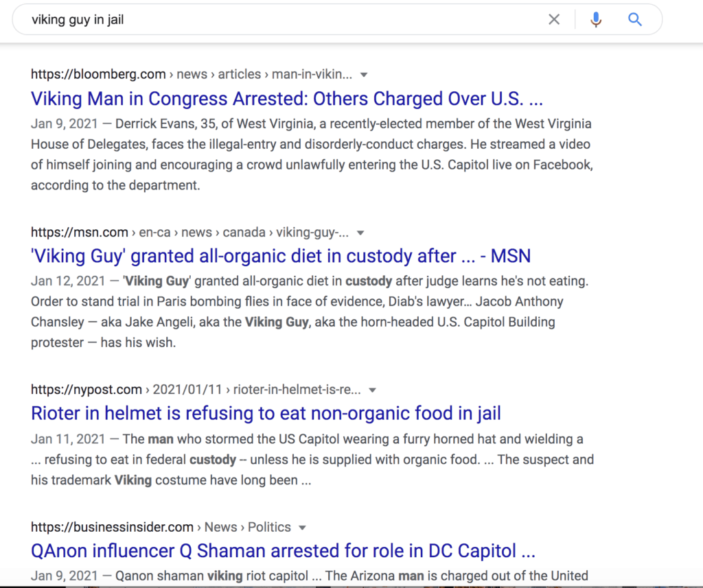Click the magnifying glass search icon
The width and height of the screenshot is (703, 588).
635,20
